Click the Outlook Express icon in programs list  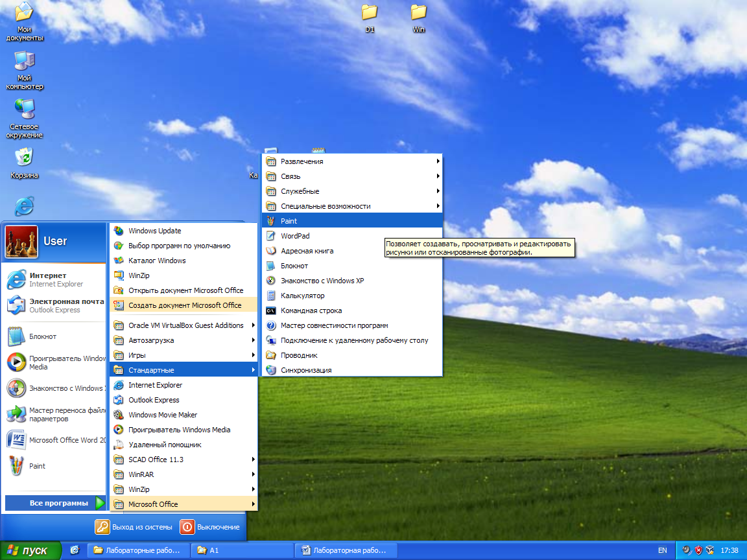[x=119, y=400]
